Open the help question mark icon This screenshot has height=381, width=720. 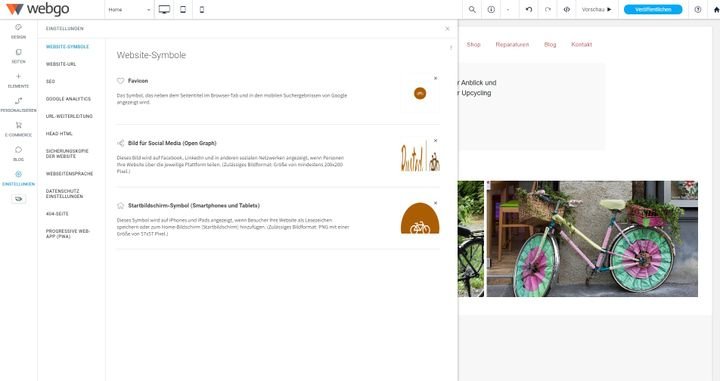point(698,10)
